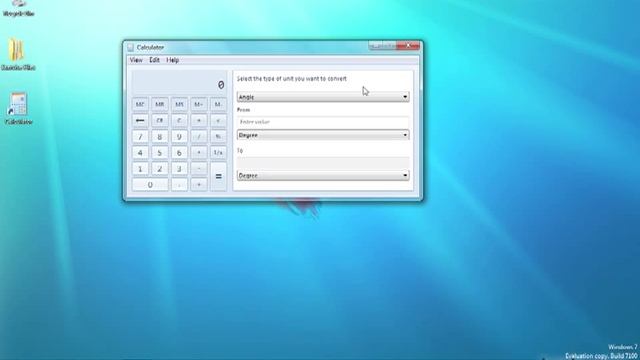Click digit 2 on the keypad
Screen dimensions: 640x360
click(x=160, y=169)
